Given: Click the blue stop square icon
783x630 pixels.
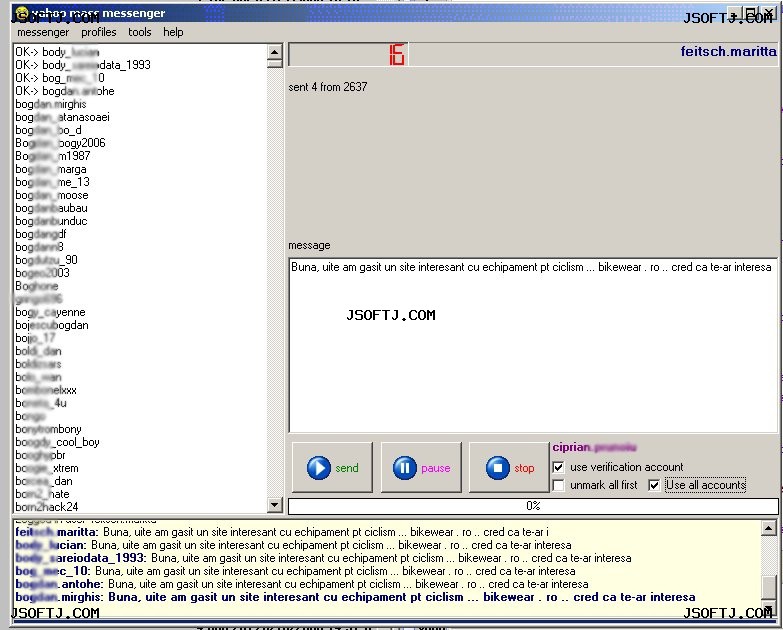Looking at the screenshot, I should point(498,468).
